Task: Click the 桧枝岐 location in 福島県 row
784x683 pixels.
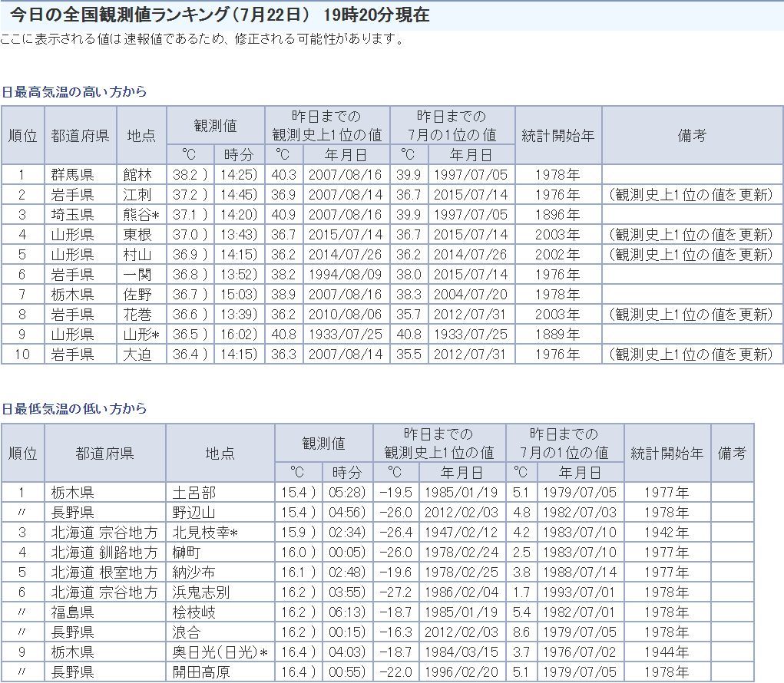Action: click(194, 612)
